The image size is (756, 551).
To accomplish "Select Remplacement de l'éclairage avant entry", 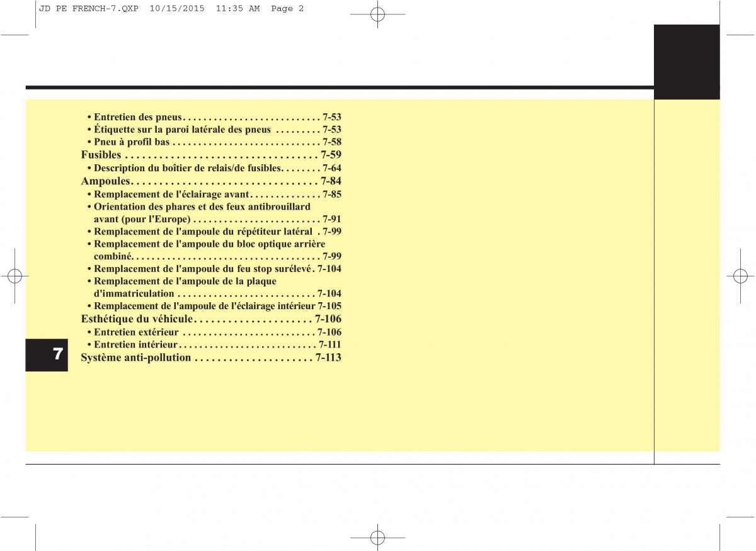I will [214, 195].
